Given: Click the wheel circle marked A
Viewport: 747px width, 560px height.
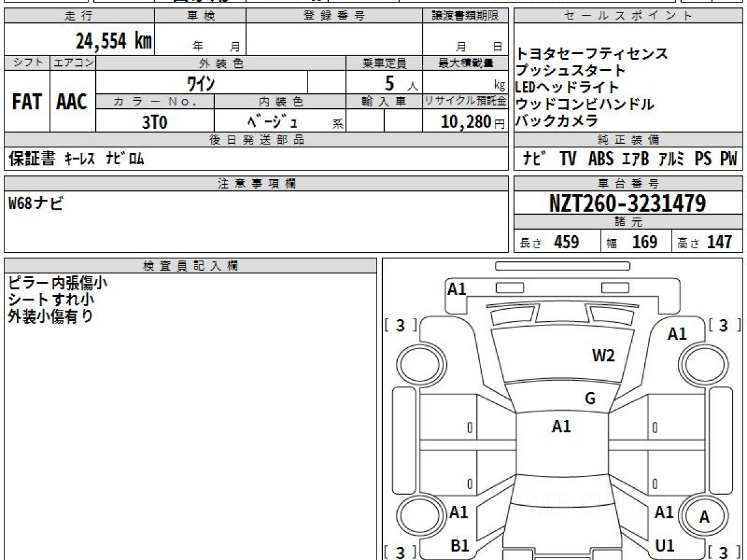Looking at the screenshot, I should click(705, 516).
